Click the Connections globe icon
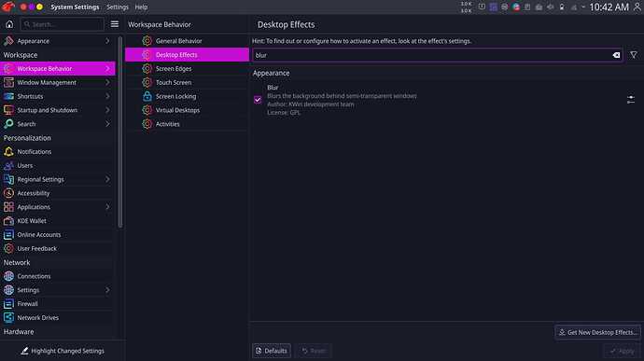This screenshot has width=644, height=361. point(8,276)
